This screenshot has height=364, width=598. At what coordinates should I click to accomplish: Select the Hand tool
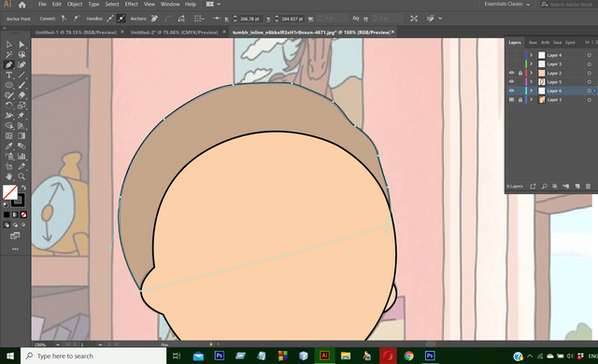point(8,176)
